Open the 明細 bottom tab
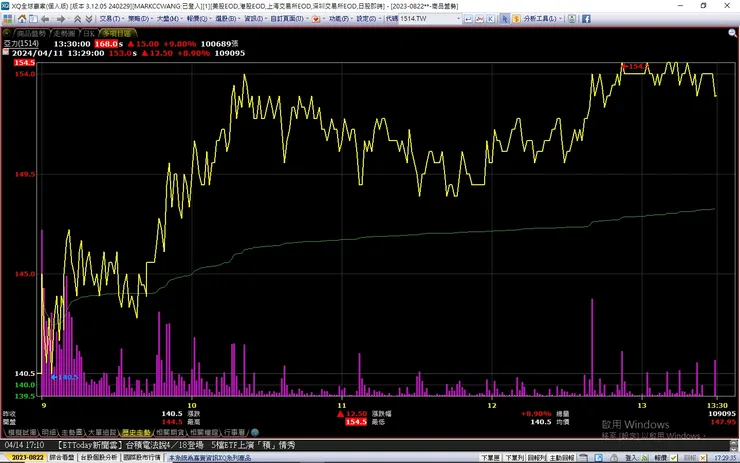Screen dimensions: 740x463 tap(49, 432)
